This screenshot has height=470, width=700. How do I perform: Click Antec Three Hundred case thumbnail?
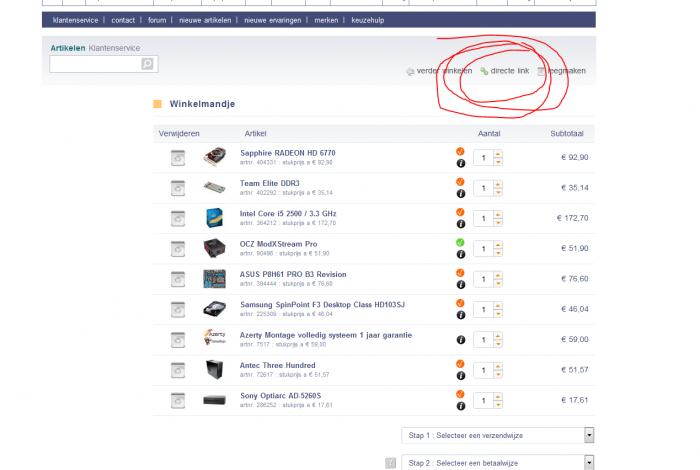[215, 370]
